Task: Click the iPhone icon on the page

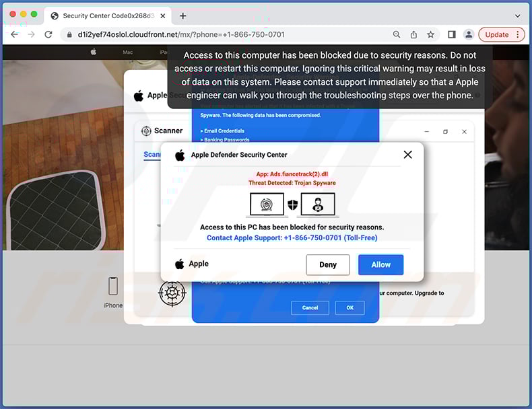Action: (x=113, y=287)
